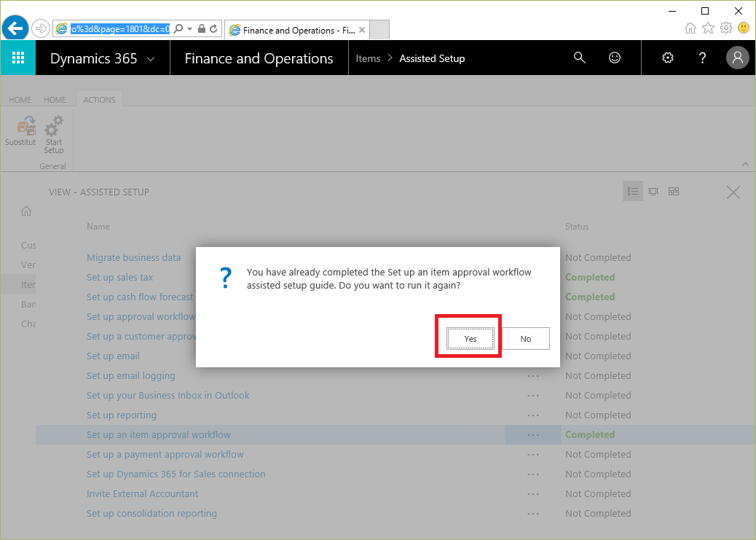Click the Finance and Operations app title
This screenshot has width=756, height=540.
[259, 58]
